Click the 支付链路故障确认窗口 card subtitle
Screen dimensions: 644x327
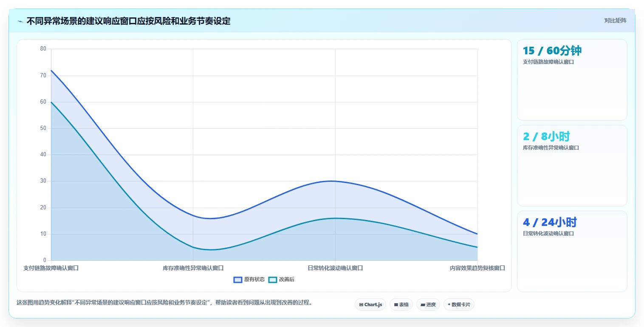click(x=548, y=62)
